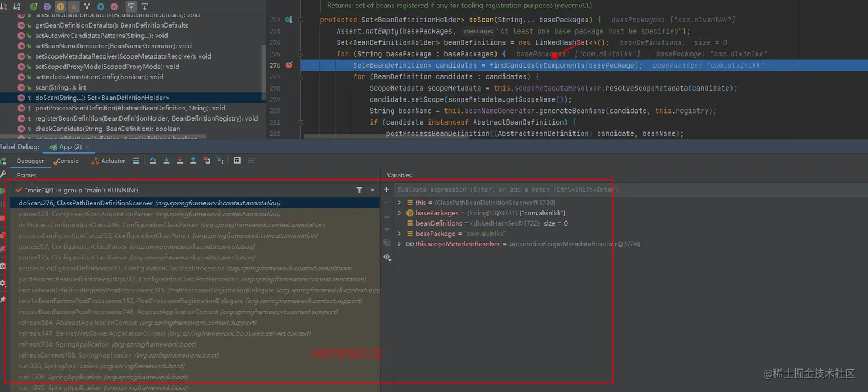Click autoscroll to source icon

pos(131,7)
